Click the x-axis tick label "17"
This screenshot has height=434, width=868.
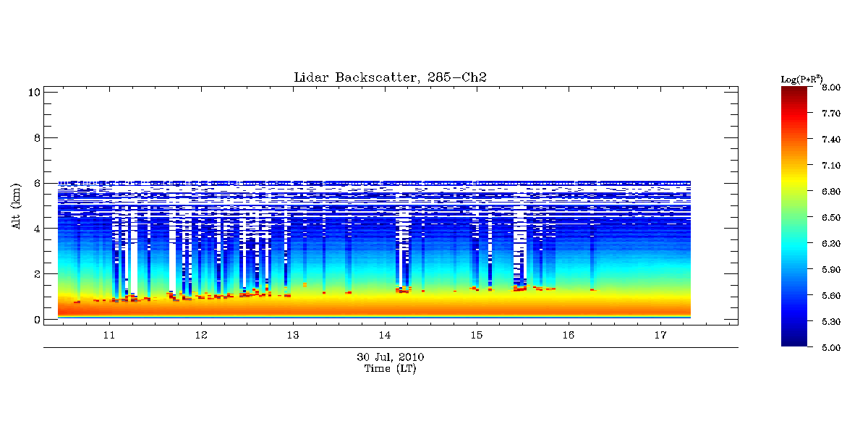(660, 336)
